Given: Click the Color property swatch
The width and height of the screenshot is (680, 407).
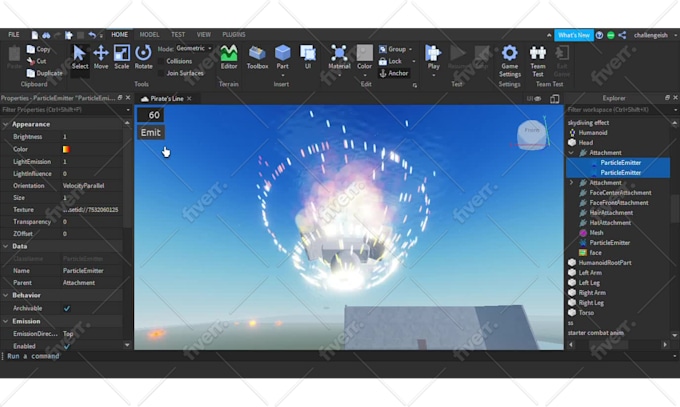Looking at the screenshot, I should pyautogui.click(x=66, y=149).
